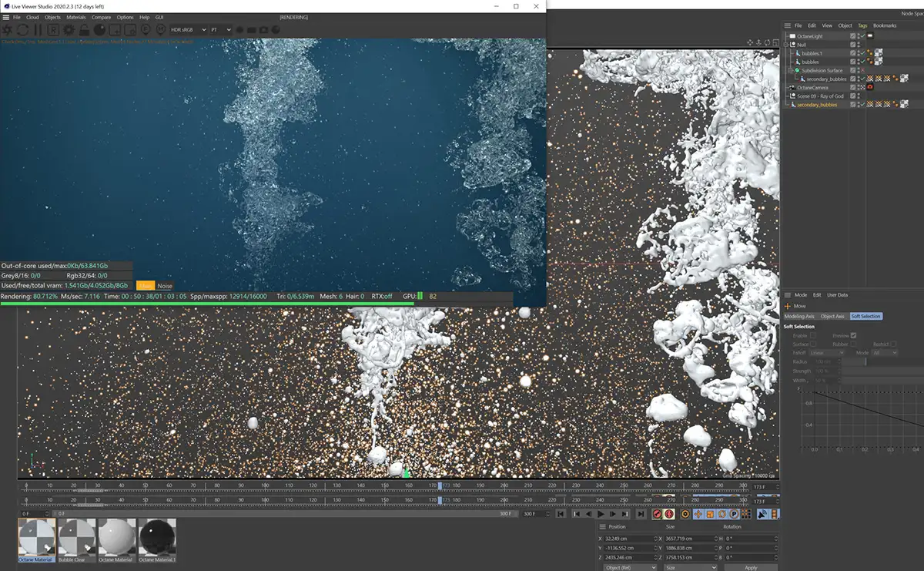Select the Bubble Clear material thumbnail
The height and width of the screenshot is (571, 924).
click(x=77, y=539)
